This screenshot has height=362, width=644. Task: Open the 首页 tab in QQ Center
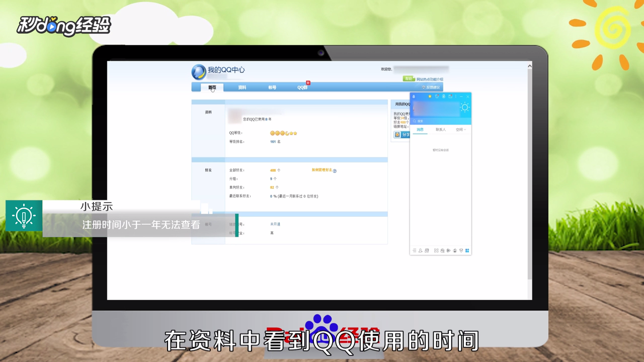tap(212, 87)
